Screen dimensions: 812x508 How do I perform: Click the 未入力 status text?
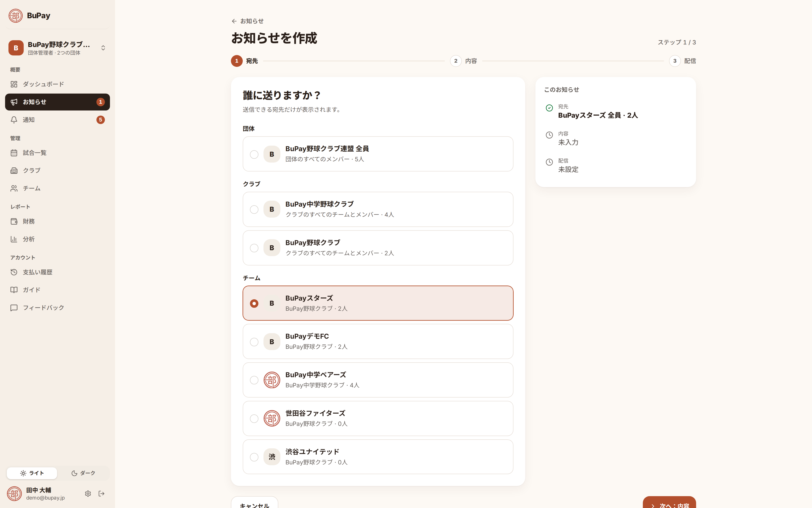click(x=568, y=142)
